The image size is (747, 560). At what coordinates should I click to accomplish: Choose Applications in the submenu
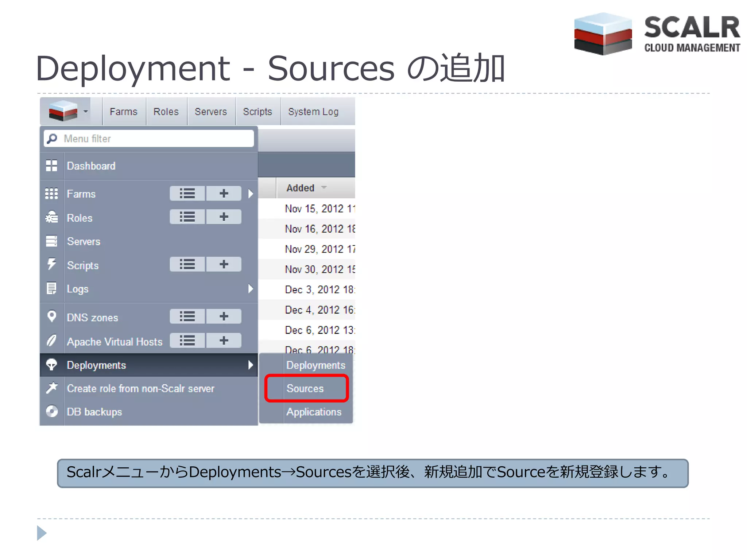[x=314, y=412]
